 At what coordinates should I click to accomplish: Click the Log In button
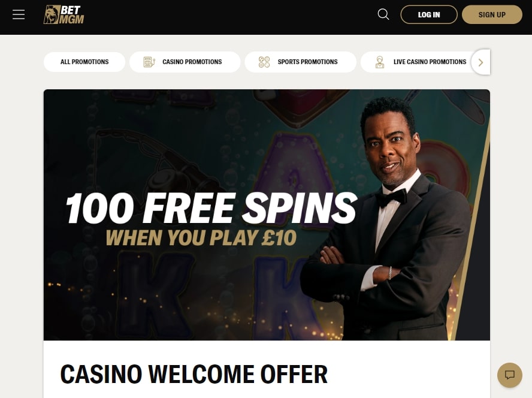click(x=429, y=14)
